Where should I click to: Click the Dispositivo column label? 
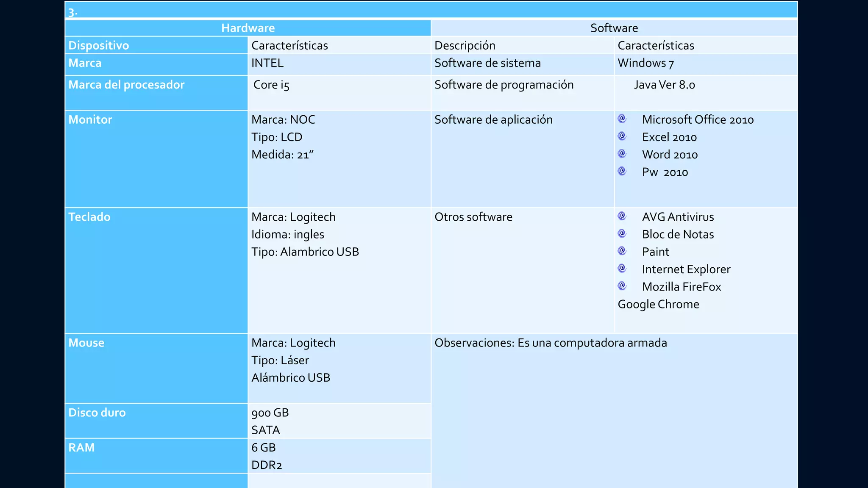(x=99, y=45)
